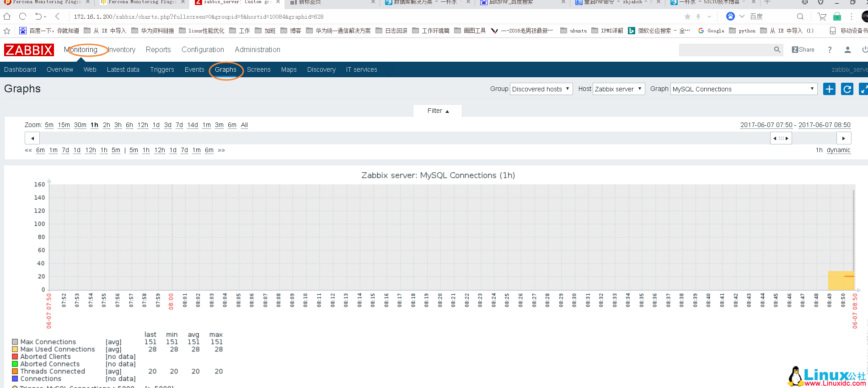The height and width of the screenshot is (388, 868).
Task: Go to Web submenu
Action: tap(90, 69)
